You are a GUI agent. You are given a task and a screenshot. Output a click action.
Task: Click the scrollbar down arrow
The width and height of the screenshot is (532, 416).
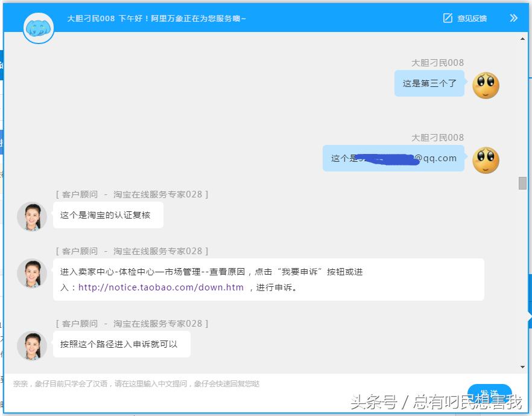522,367
